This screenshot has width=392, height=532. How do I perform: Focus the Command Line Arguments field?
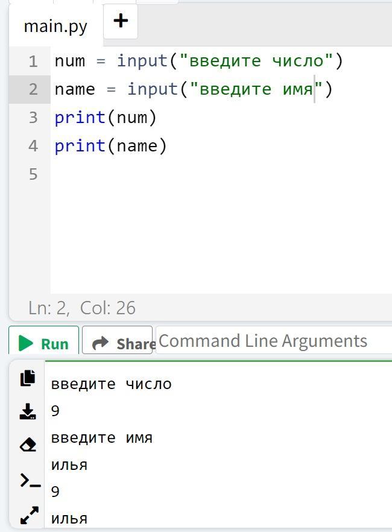pos(274,340)
